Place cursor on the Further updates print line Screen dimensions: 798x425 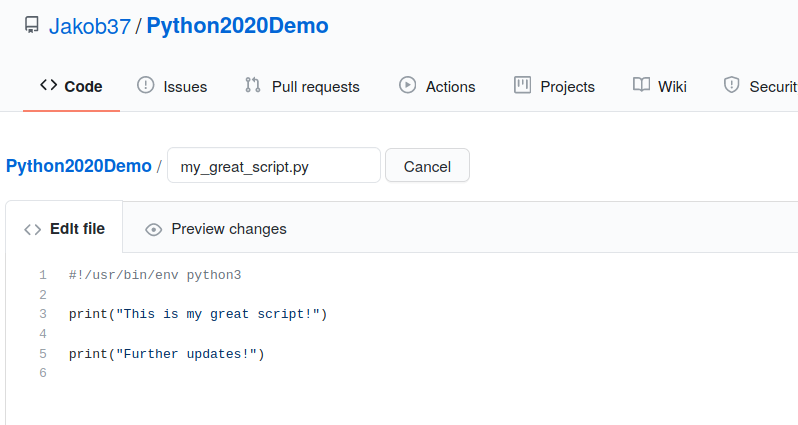click(167, 354)
